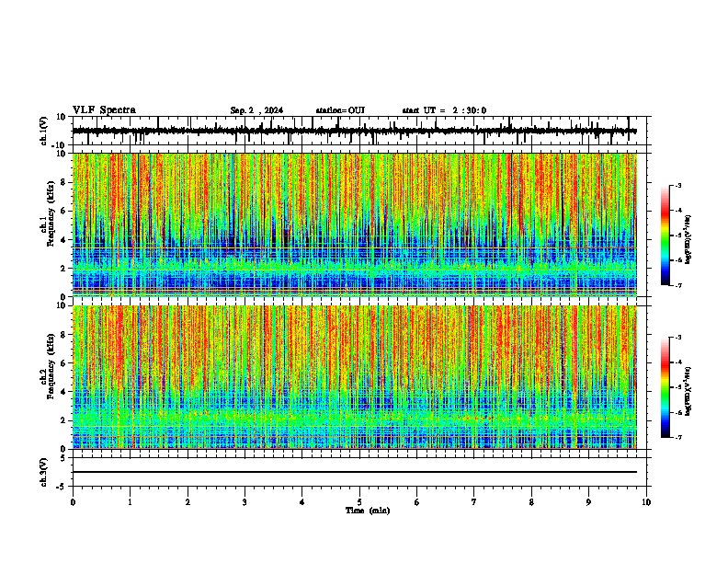Click the 'ch.3(V)' axis label
This screenshot has width=728, height=563.
click(x=44, y=472)
